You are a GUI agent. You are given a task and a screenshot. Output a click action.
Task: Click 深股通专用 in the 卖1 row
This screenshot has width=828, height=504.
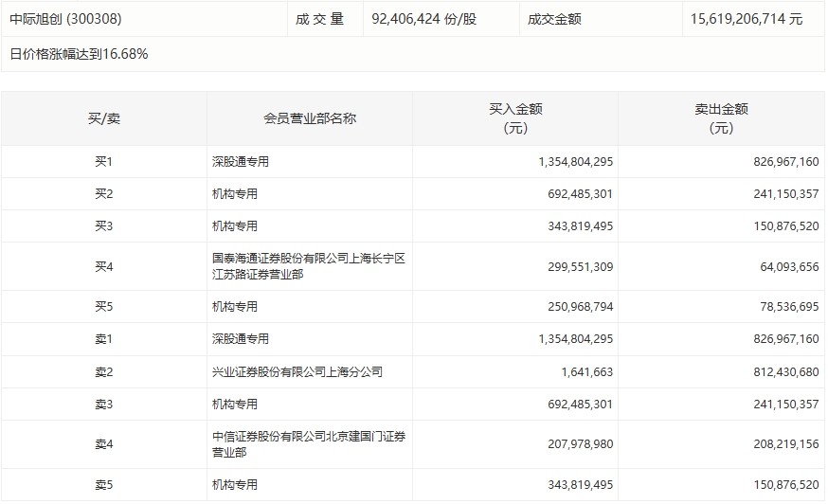click(241, 338)
